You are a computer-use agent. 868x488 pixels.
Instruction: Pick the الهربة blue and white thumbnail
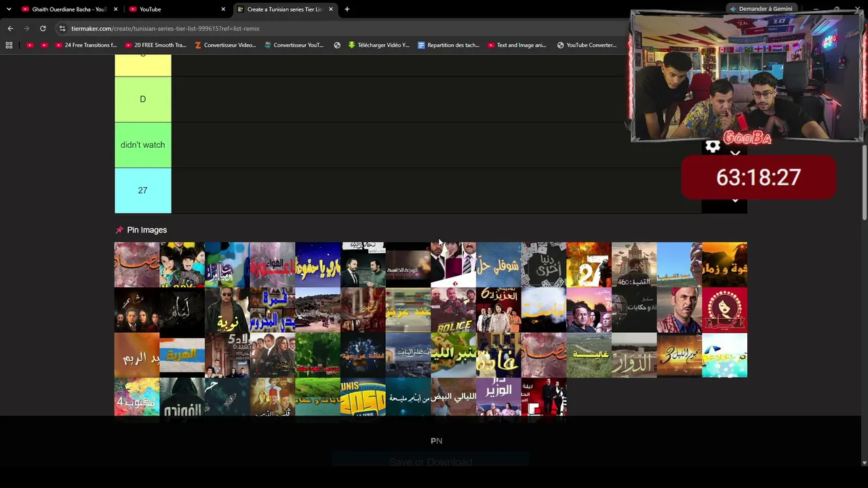click(182, 355)
